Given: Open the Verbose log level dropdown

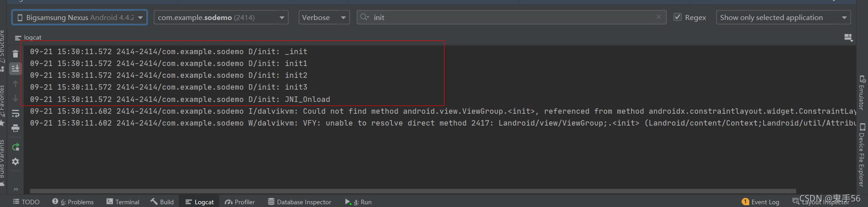Looking at the screenshot, I should pos(324,17).
